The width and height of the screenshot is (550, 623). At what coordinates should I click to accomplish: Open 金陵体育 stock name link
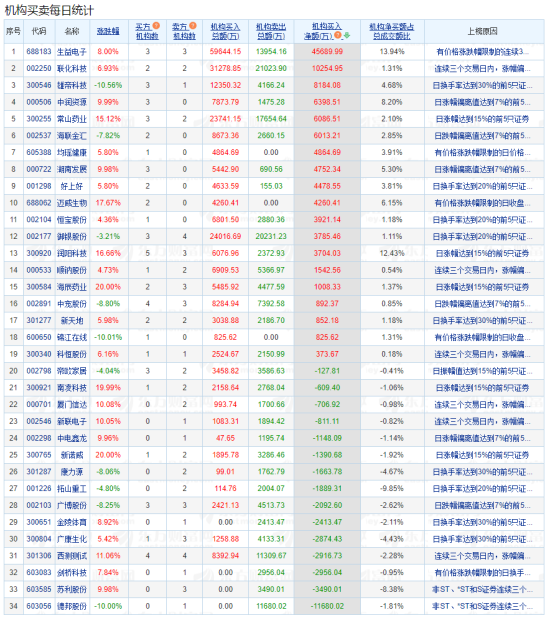tap(72, 522)
